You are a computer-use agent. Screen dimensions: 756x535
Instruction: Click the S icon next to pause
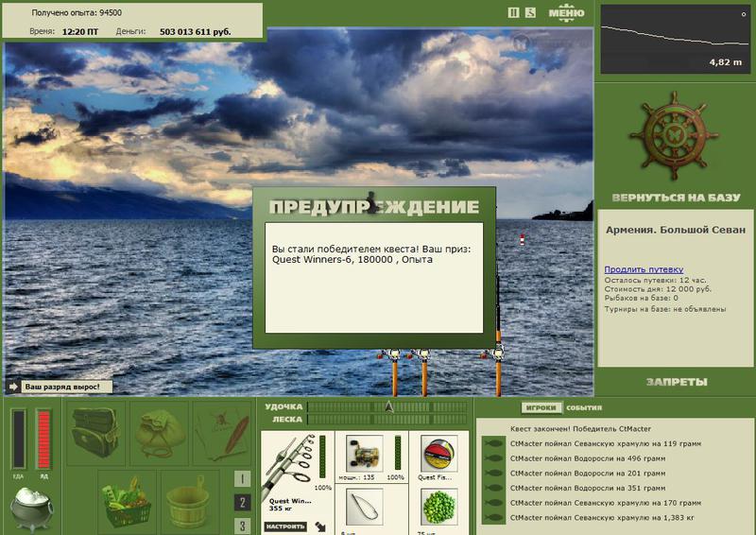click(x=530, y=13)
